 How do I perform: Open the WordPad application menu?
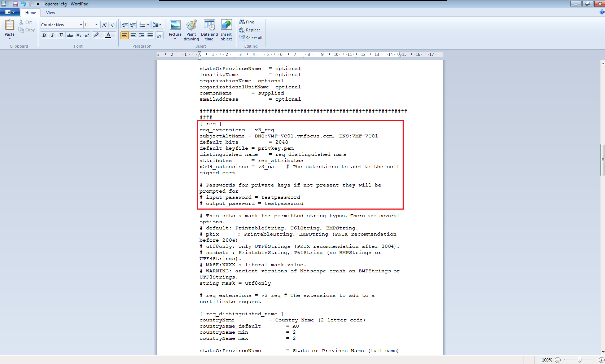10,12
